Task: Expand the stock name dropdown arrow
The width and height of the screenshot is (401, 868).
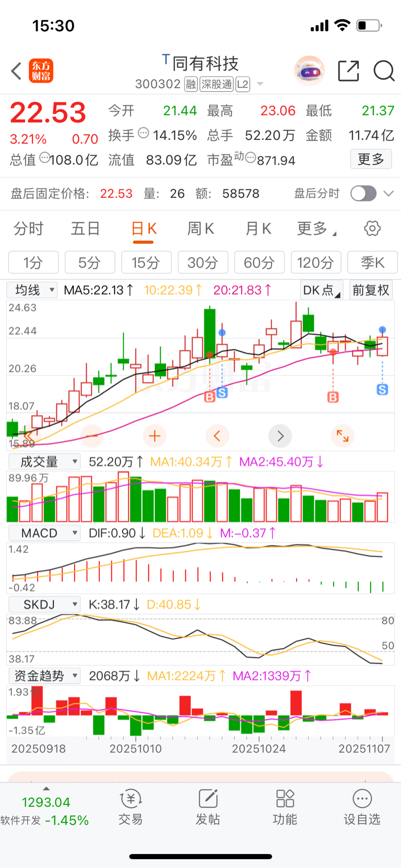Action: point(260,84)
